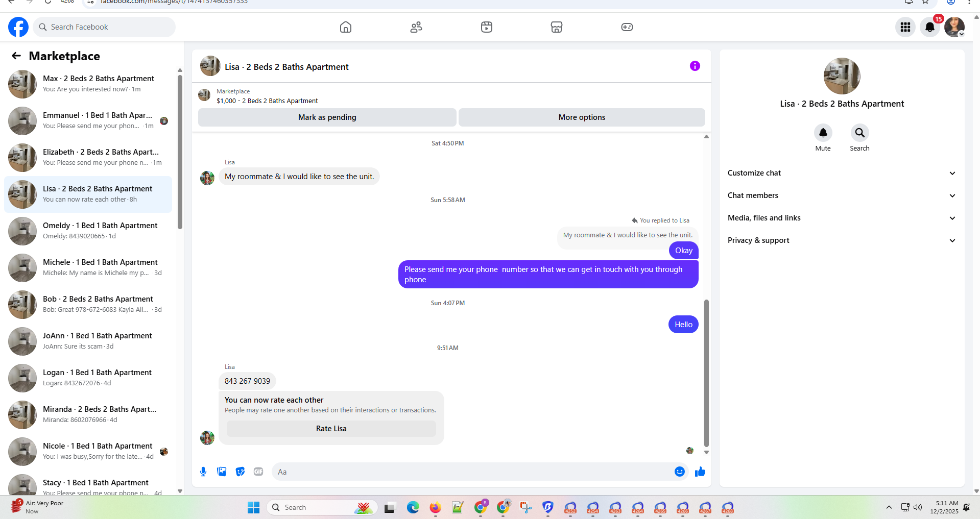
Task: Go back using Marketplace back arrow
Action: [x=16, y=56]
